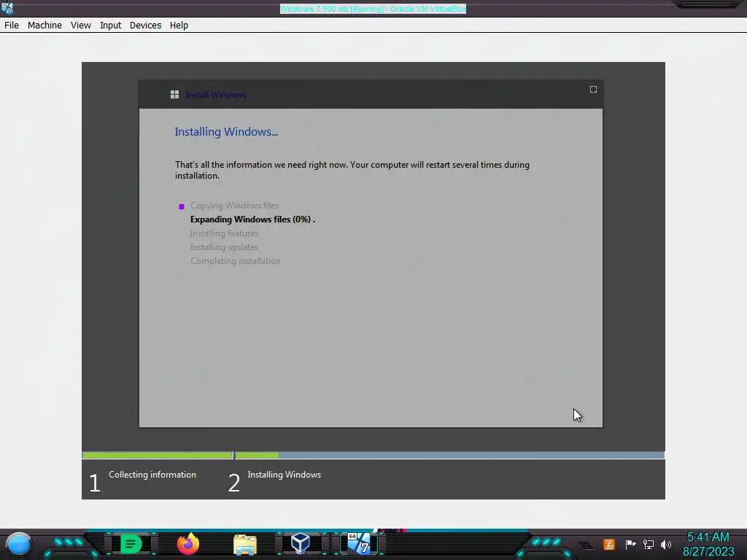This screenshot has width=747, height=560.
Task: Click the 'That's all the information' paragraph
Action: click(352, 170)
